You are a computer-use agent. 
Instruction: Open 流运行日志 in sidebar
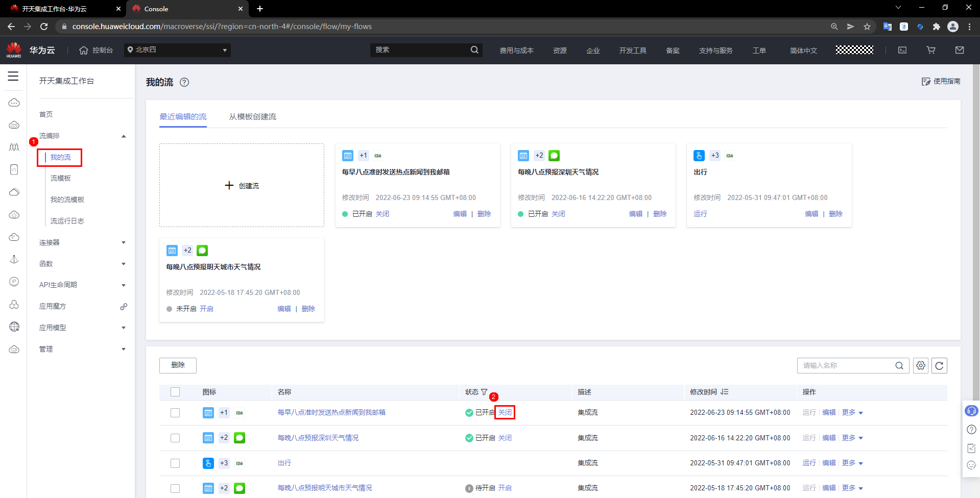[67, 221]
